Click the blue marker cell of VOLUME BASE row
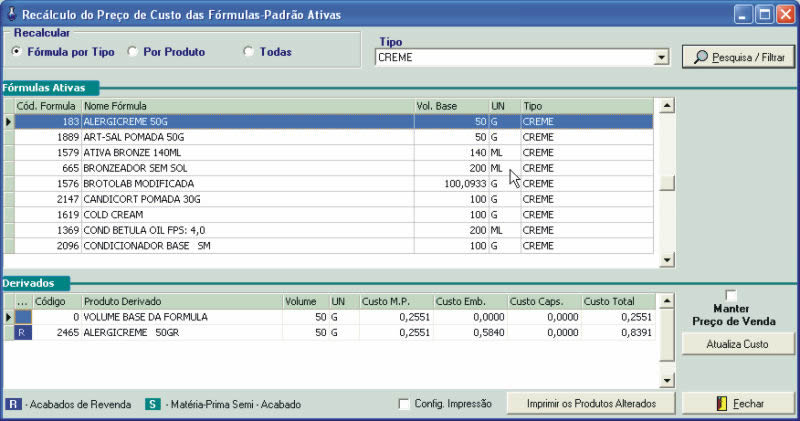This screenshot has height=421, width=800. pos(23,317)
